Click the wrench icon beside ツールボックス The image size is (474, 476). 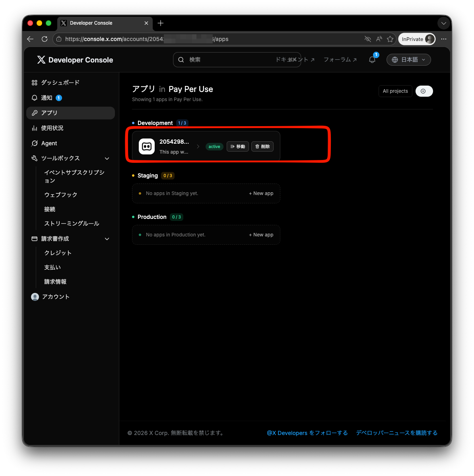[35, 158]
